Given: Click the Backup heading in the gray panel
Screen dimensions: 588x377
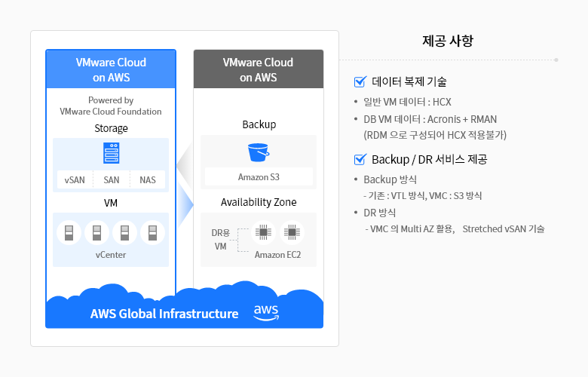Looking at the screenshot, I should [x=259, y=124].
